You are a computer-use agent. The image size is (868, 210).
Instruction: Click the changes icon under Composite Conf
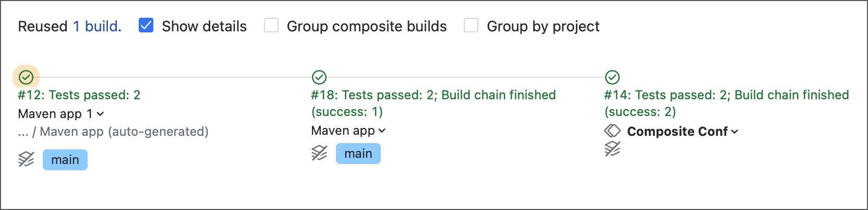pos(612,149)
